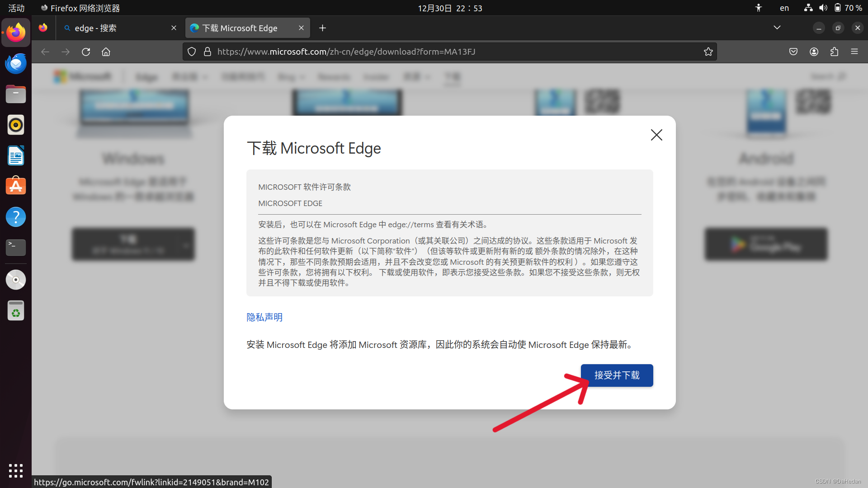
Task: Open the 隐私声明 privacy link
Action: click(264, 317)
